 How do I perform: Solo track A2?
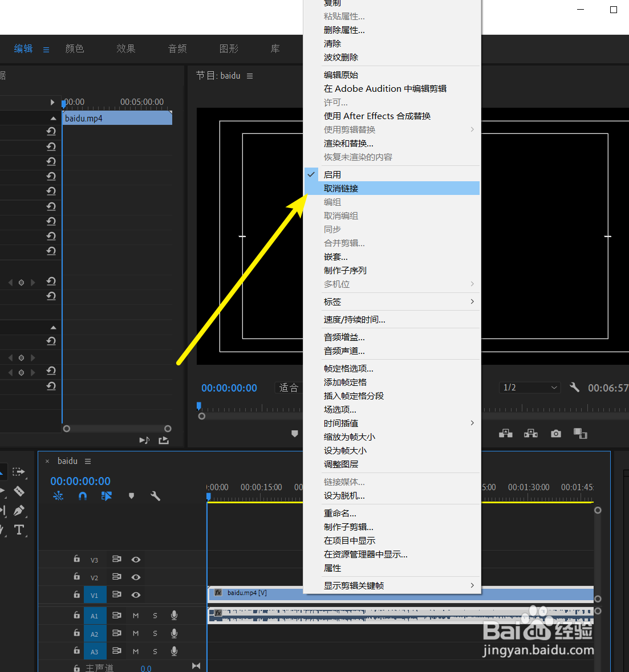tap(155, 633)
